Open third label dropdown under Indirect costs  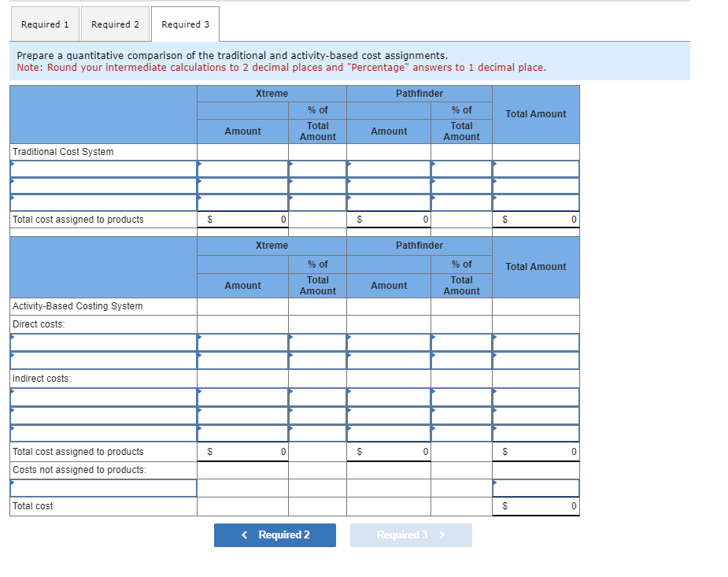click(103, 433)
